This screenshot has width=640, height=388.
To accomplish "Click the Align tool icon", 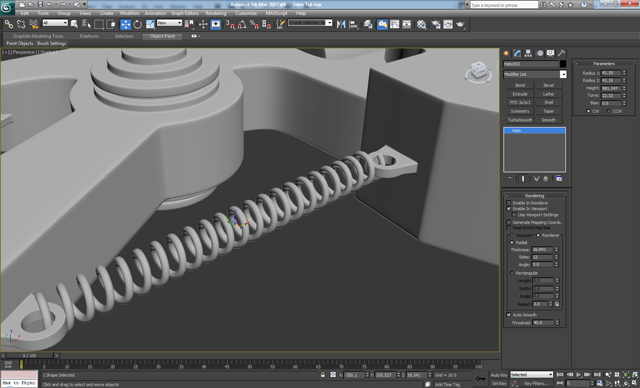I will coord(353,24).
